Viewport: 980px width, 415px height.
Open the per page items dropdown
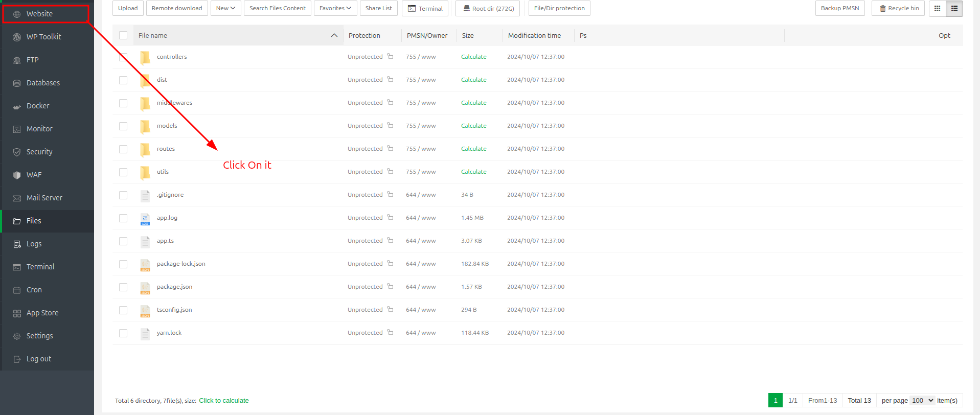[923, 400]
